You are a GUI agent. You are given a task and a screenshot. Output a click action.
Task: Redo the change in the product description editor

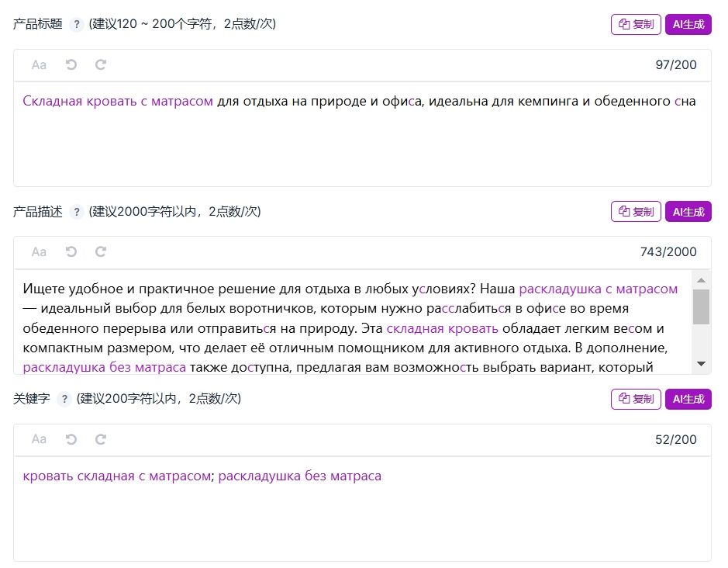coord(101,252)
